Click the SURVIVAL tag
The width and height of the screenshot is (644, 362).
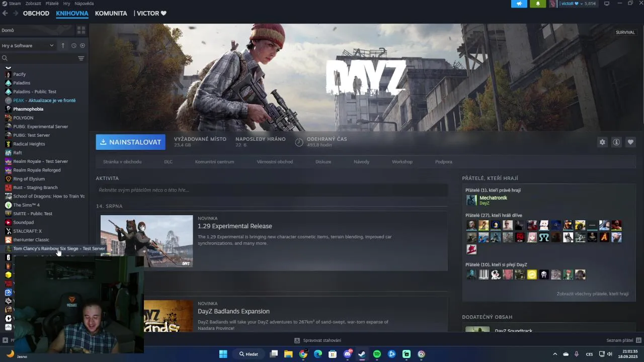click(625, 32)
